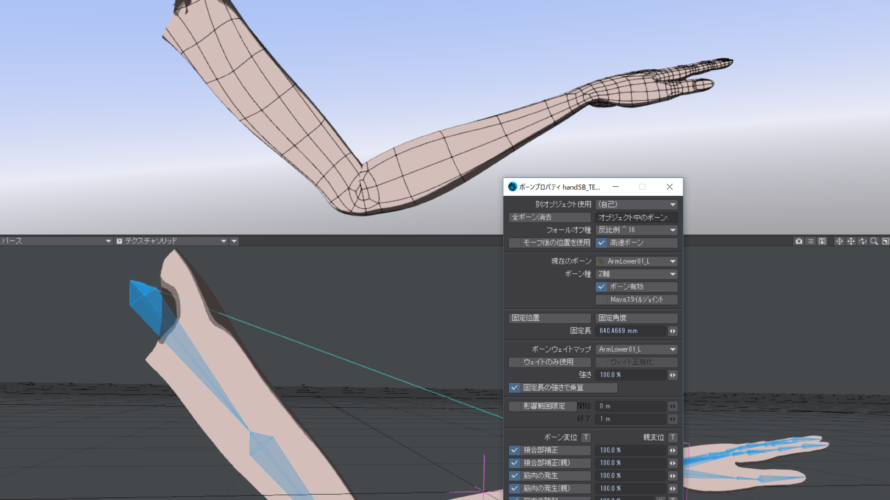The width and height of the screenshot is (890, 500).
Task: Click the viewport camera icon
Action: tap(799, 241)
